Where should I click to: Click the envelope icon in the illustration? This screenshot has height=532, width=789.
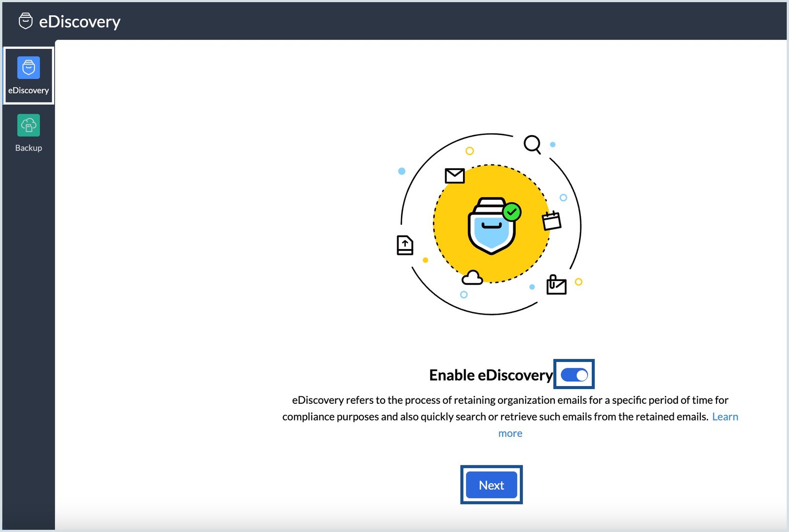click(454, 175)
